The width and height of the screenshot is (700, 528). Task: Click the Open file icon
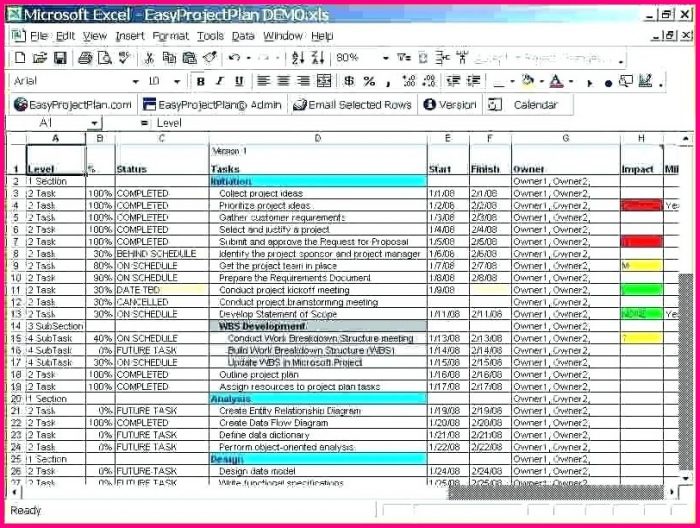click(x=39, y=58)
